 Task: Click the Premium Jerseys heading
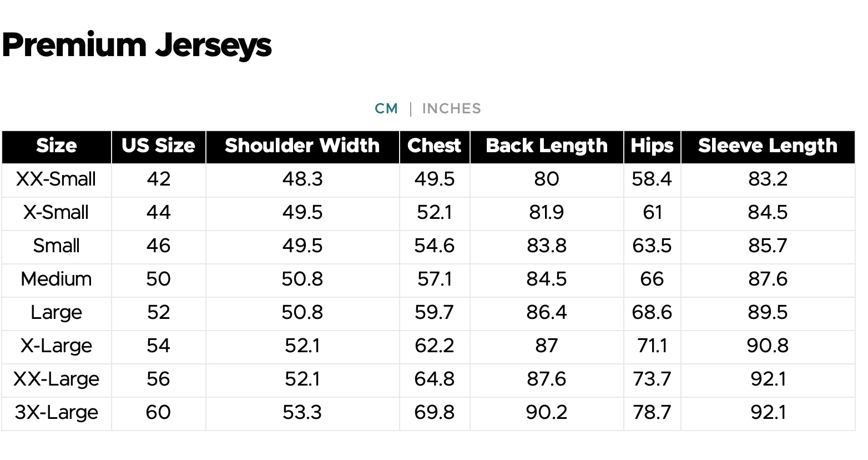pyautogui.click(x=137, y=45)
